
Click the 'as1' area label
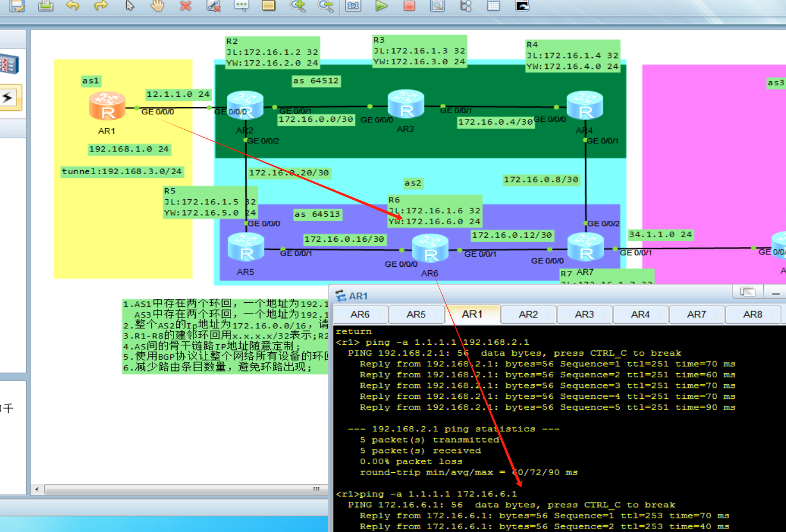[x=90, y=81]
